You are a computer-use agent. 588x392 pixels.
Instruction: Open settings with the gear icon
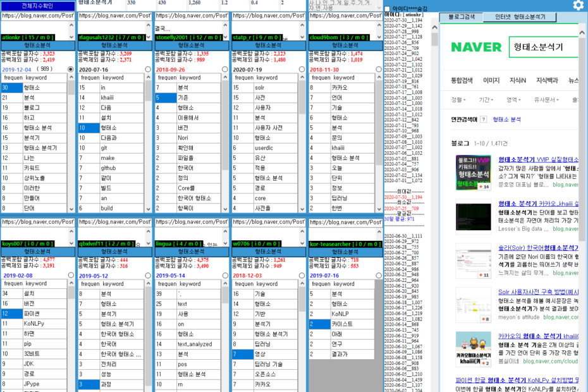click(579, 5)
